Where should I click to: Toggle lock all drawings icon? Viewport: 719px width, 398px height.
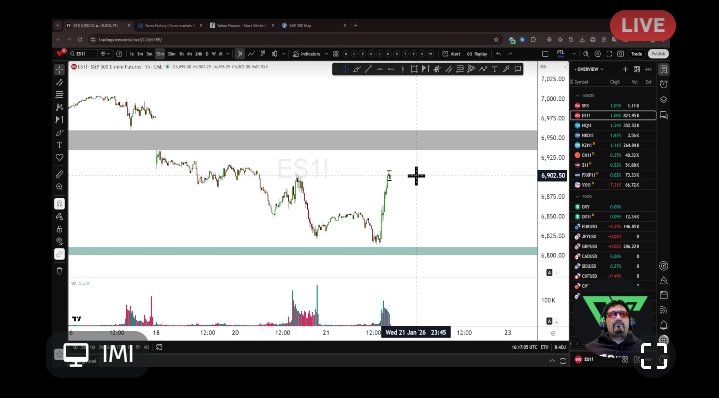(x=59, y=229)
